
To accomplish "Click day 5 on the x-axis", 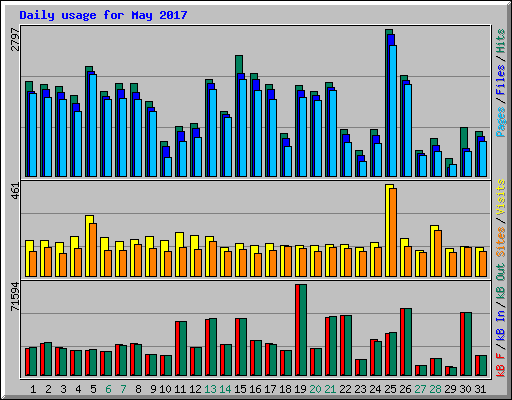I will [93, 389].
